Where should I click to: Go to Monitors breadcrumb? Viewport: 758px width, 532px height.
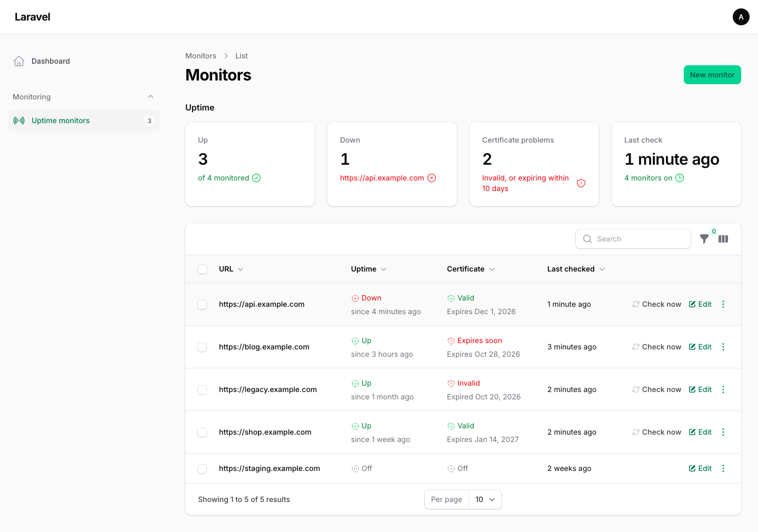tap(201, 56)
